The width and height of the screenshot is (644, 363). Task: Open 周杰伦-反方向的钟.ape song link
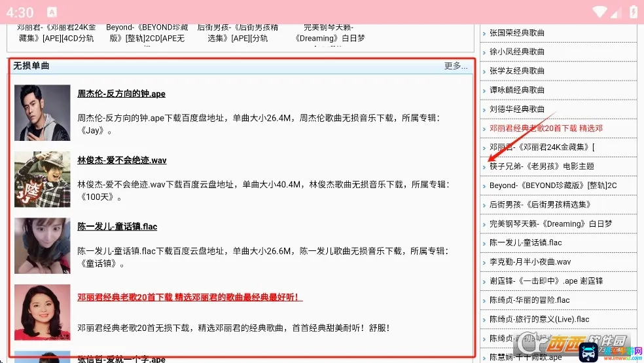point(121,94)
